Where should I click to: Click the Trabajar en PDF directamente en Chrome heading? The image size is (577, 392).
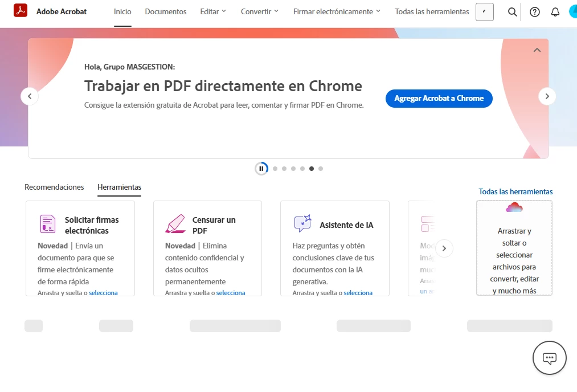point(223,86)
